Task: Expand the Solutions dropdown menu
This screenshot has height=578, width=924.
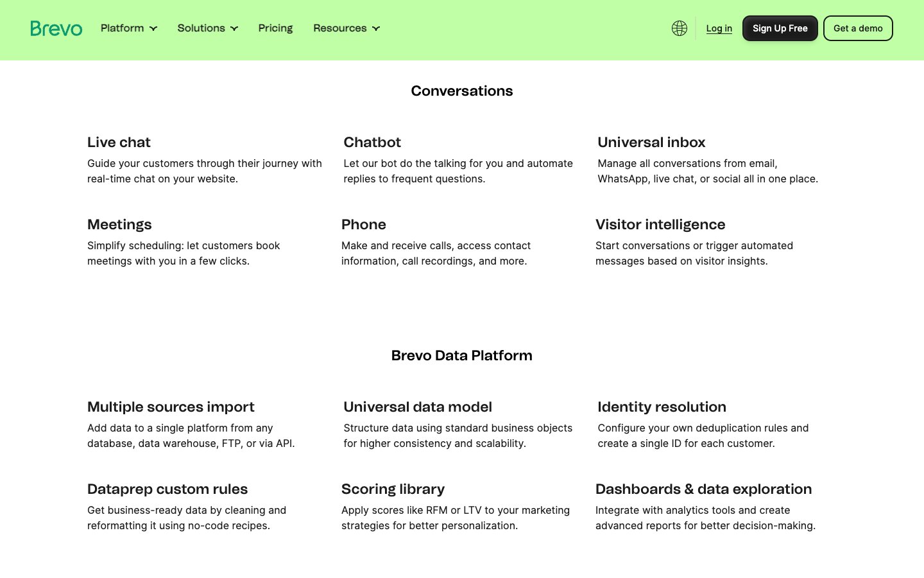Action: coord(208,28)
